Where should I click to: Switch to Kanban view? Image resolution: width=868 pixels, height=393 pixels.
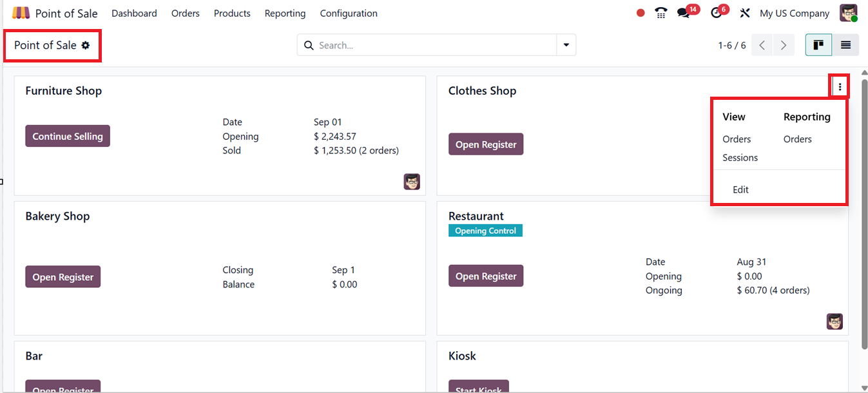click(x=818, y=45)
